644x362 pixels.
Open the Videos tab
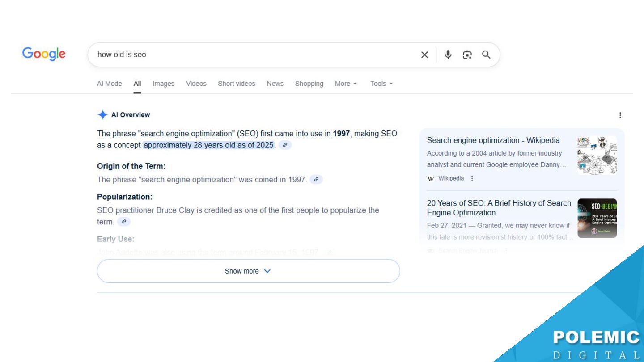pyautogui.click(x=196, y=84)
